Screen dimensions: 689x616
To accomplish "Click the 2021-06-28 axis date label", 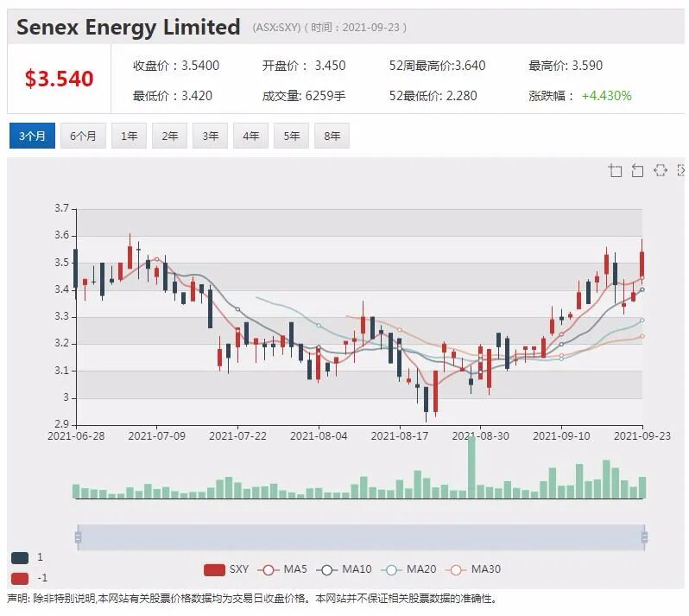I will click(76, 436).
